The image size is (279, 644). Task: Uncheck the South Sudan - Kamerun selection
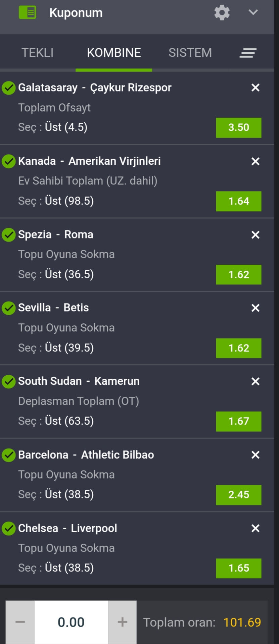[9, 381]
